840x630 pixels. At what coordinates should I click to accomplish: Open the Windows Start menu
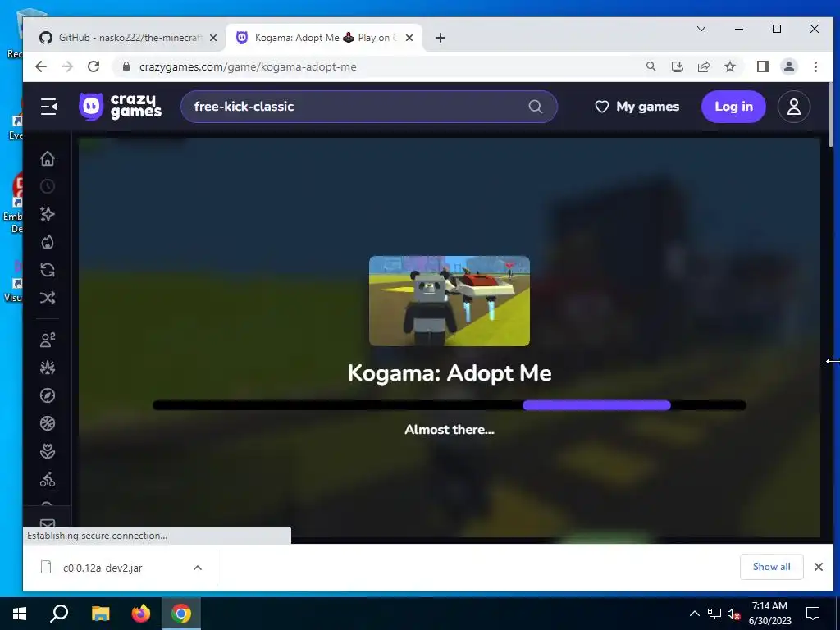coord(20,614)
